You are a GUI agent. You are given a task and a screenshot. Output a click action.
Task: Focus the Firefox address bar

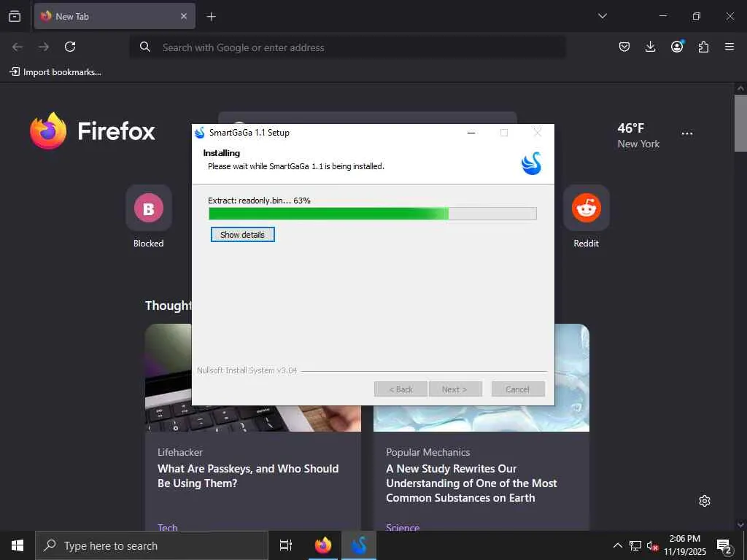coord(348,47)
